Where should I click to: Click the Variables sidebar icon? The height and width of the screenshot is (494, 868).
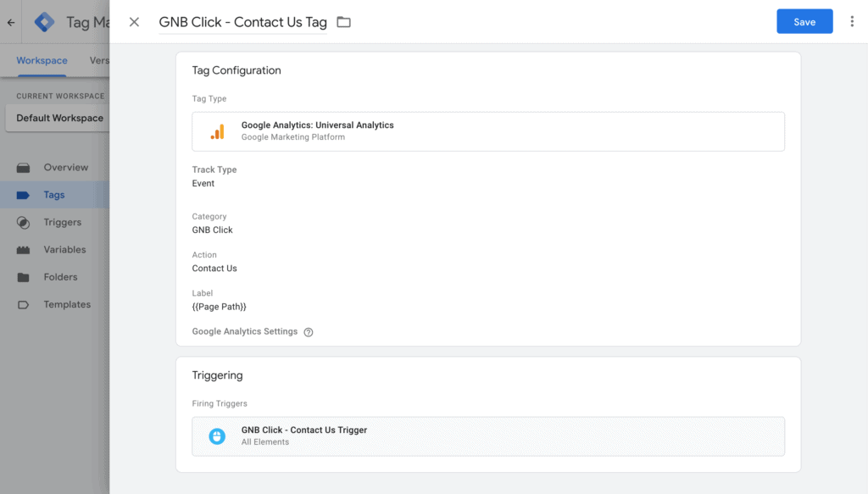click(x=23, y=250)
